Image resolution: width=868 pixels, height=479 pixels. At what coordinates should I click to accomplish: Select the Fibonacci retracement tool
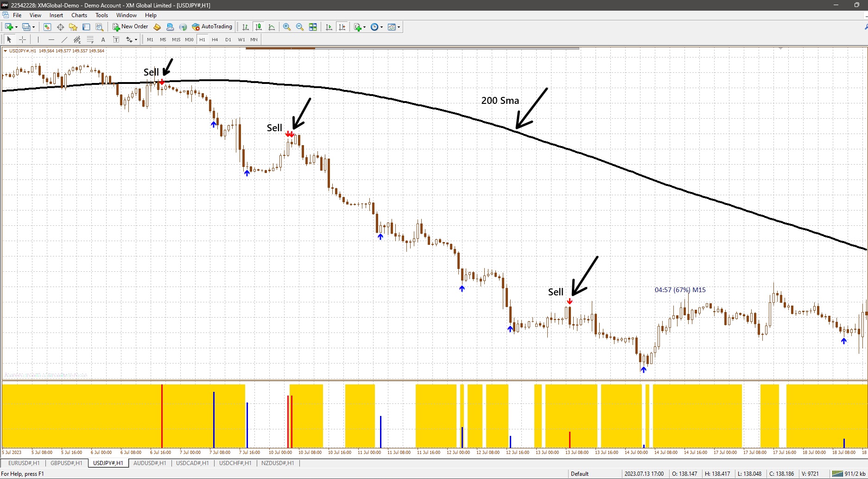pyautogui.click(x=90, y=39)
